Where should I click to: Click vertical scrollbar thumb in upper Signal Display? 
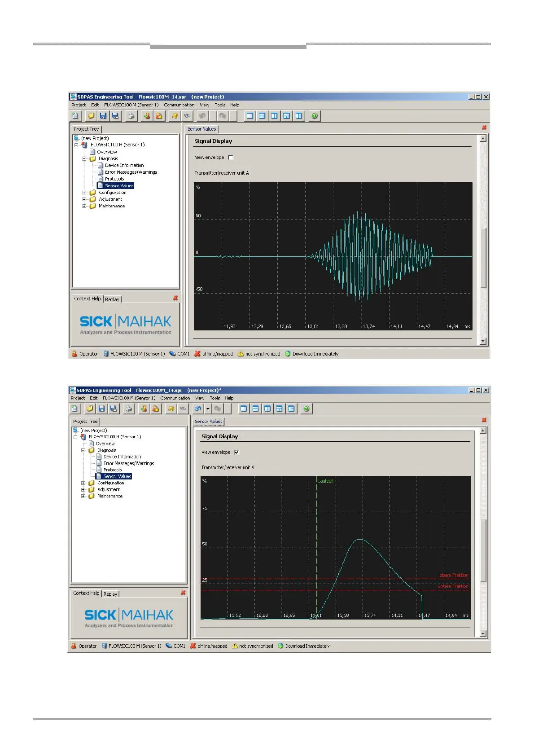[483, 258]
